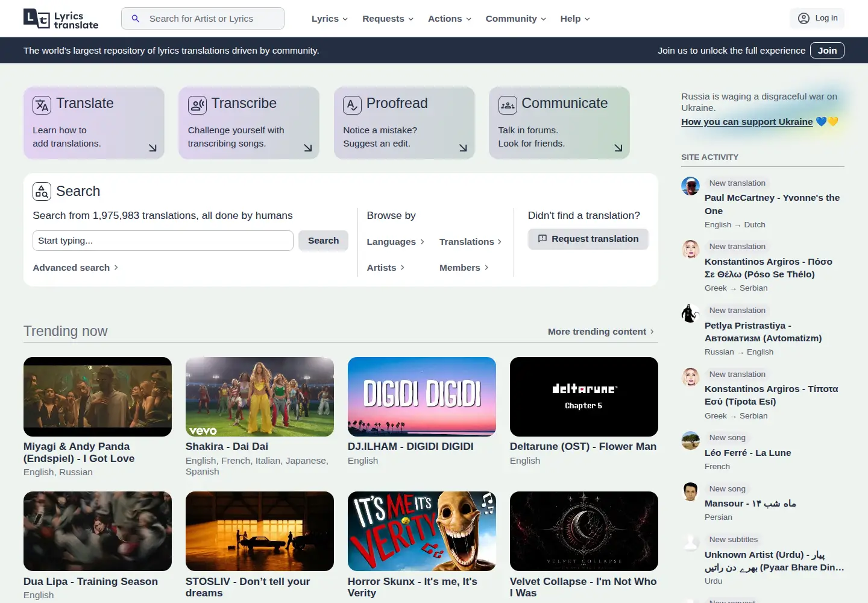The height and width of the screenshot is (603, 868).
Task: Browse by Artists
Action: coord(386,268)
